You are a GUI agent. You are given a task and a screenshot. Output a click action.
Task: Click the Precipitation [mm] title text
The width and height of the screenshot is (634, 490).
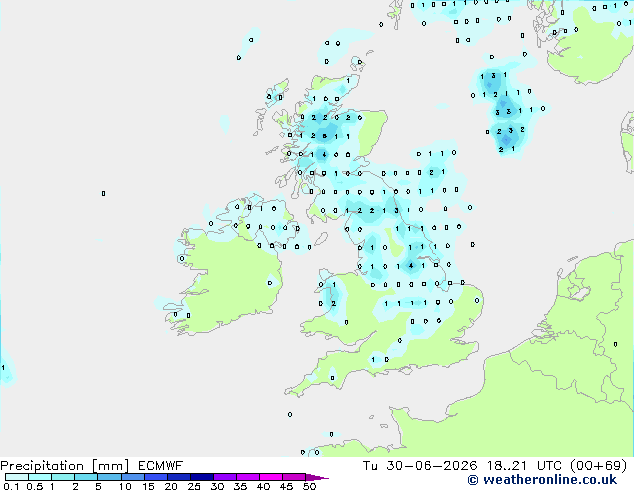[x=65, y=466]
